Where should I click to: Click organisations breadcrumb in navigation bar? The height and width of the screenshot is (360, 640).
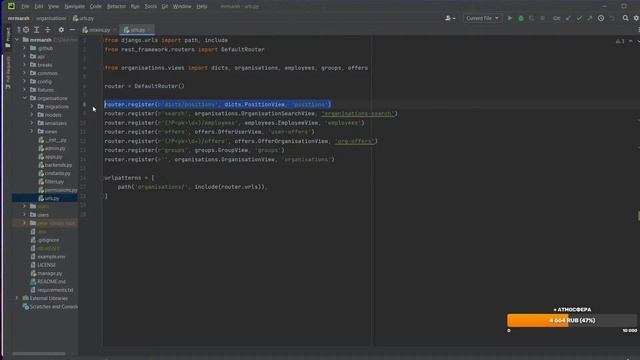point(51,18)
